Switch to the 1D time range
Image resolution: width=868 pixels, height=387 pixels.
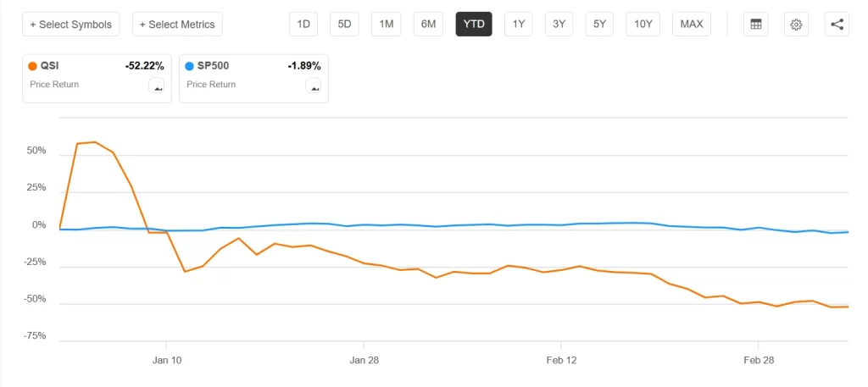(x=304, y=25)
